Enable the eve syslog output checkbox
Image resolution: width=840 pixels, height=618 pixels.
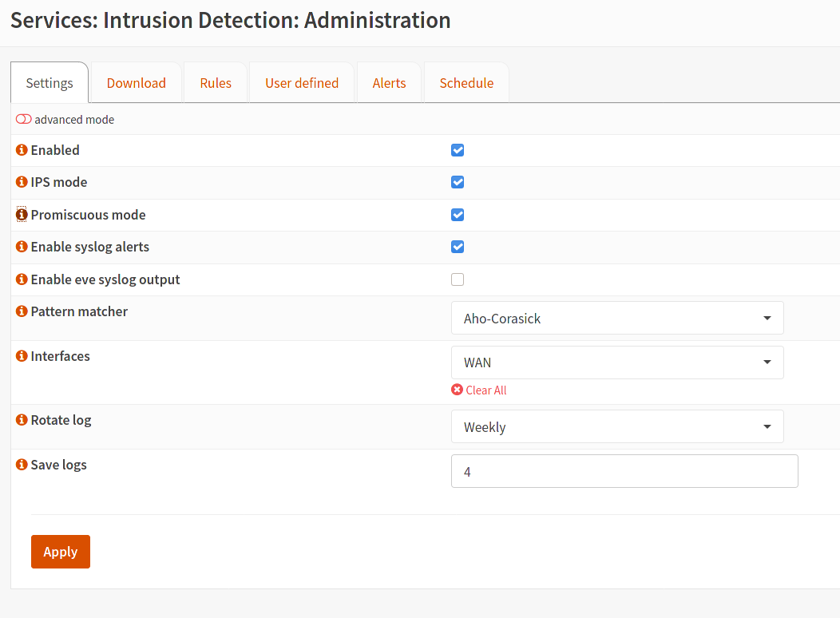tap(458, 279)
